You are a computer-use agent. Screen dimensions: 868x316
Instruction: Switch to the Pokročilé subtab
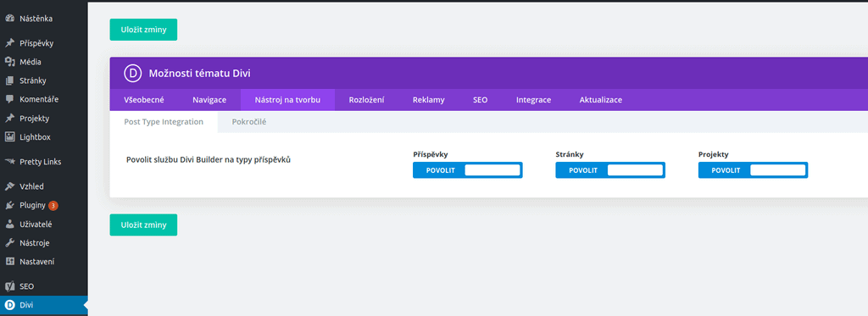click(249, 122)
